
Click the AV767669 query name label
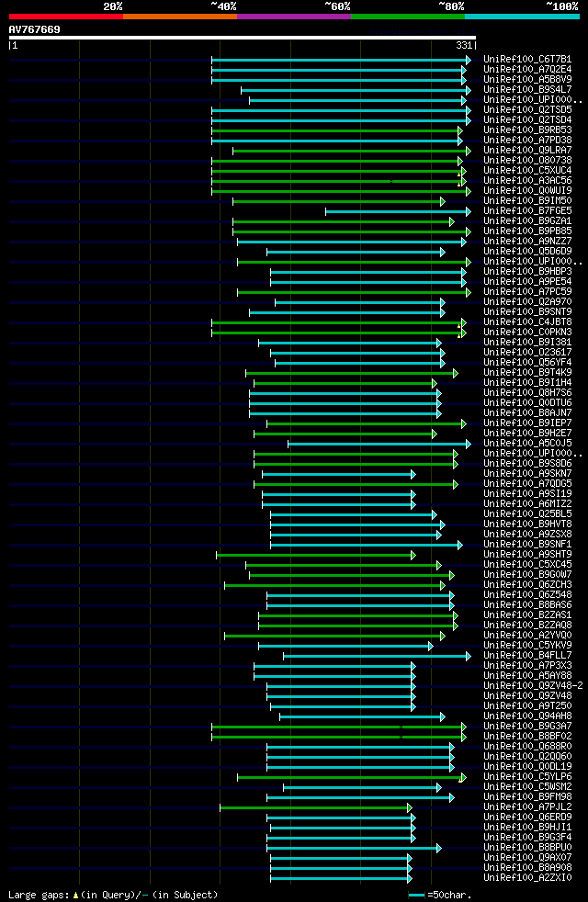click(x=35, y=29)
